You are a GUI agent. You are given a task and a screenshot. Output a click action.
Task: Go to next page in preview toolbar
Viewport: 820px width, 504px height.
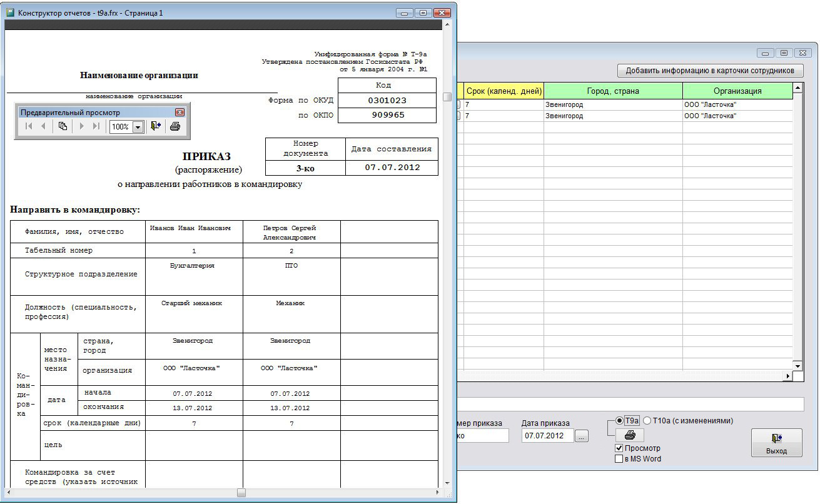click(81, 126)
